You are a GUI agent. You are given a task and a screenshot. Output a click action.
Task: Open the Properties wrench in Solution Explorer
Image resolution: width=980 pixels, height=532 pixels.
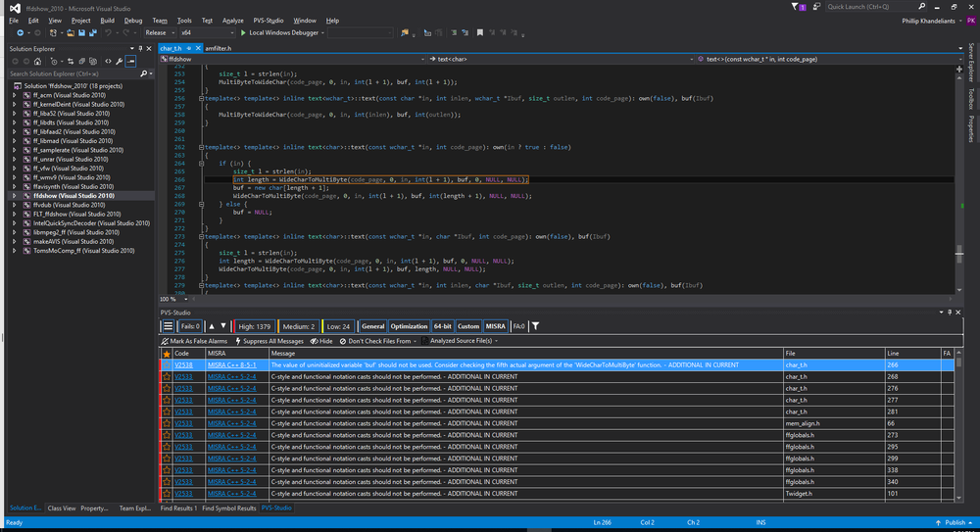point(119,61)
